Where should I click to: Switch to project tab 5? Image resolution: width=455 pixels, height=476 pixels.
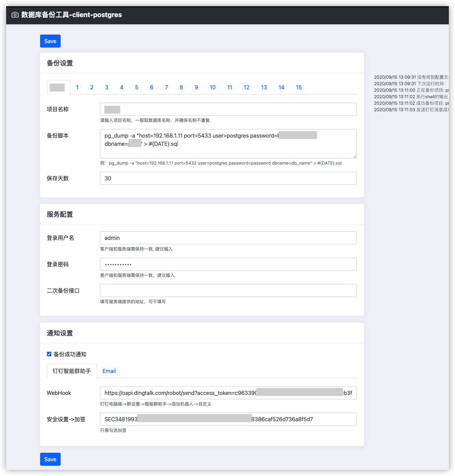[137, 87]
